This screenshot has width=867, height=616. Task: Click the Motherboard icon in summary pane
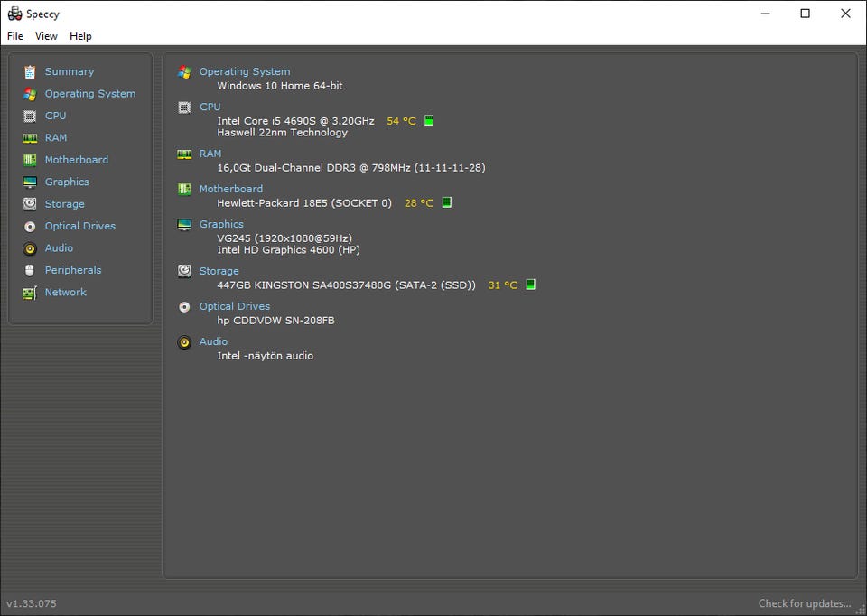click(x=184, y=189)
